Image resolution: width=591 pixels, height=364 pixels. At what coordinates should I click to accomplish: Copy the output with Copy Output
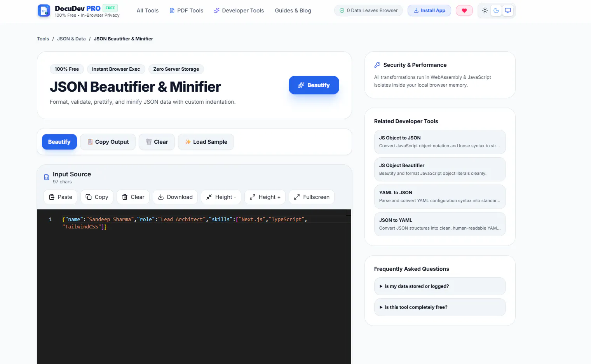coord(108,142)
